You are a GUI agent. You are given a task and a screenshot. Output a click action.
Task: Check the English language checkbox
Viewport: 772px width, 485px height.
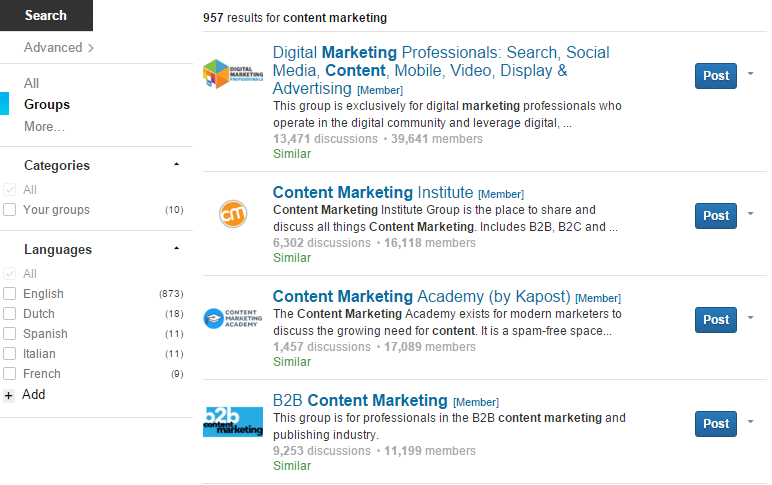(10, 294)
